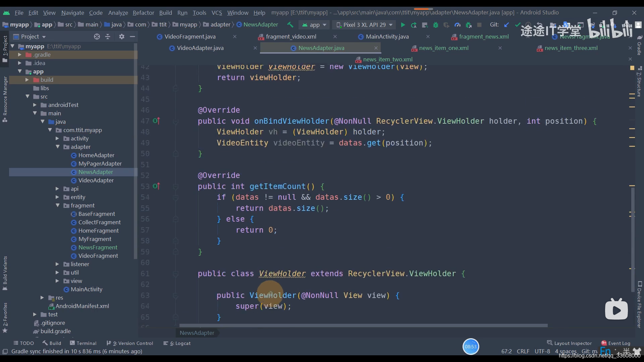The height and width of the screenshot is (362, 644).
Task: Open the Logcat tool window
Action: 177,343
